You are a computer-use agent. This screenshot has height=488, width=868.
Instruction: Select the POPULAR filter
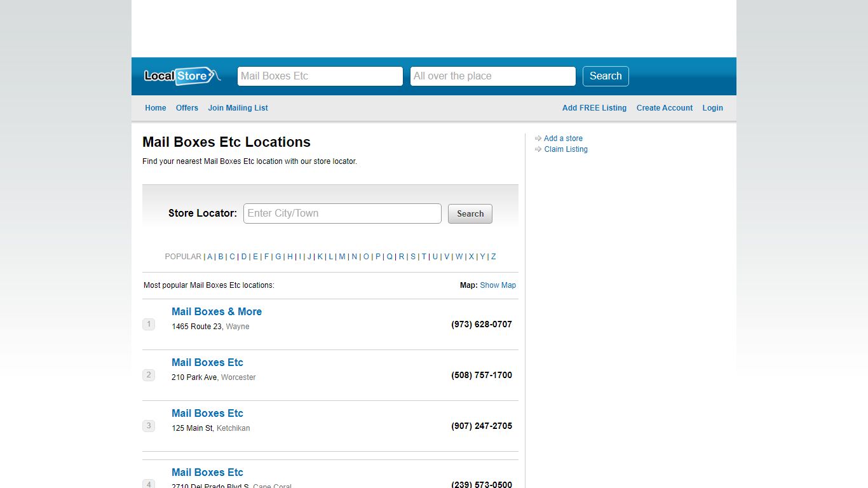coord(183,257)
